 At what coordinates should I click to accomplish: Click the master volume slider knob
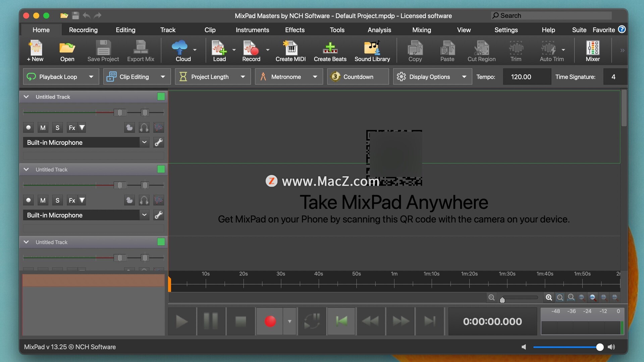coord(600,347)
